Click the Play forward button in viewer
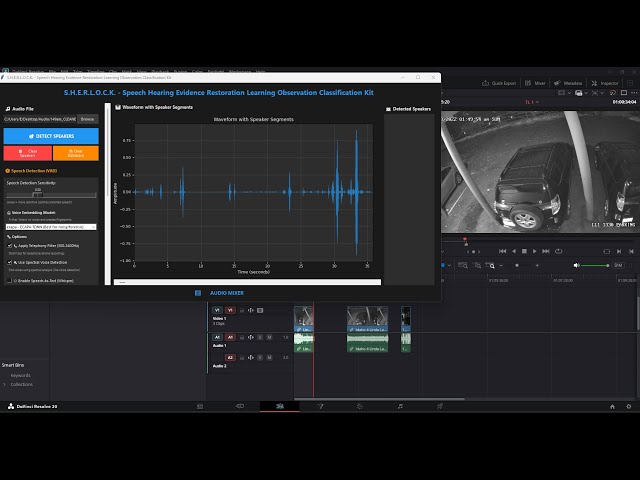Viewport: 640px width, 480px height. click(x=536, y=251)
